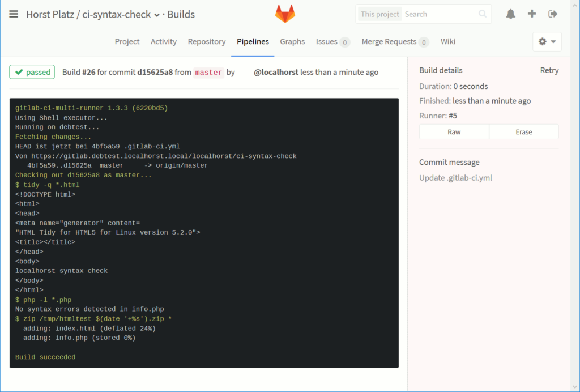The height and width of the screenshot is (392, 580).
Task: Open the Merge Requests tab
Action: [x=389, y=42]
